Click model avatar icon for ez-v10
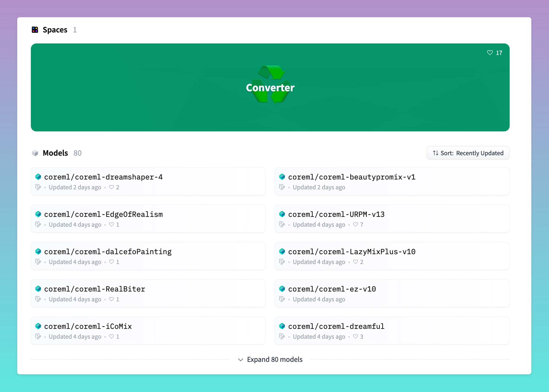This screenshot has width=549, height=392. tap(282, 289)
